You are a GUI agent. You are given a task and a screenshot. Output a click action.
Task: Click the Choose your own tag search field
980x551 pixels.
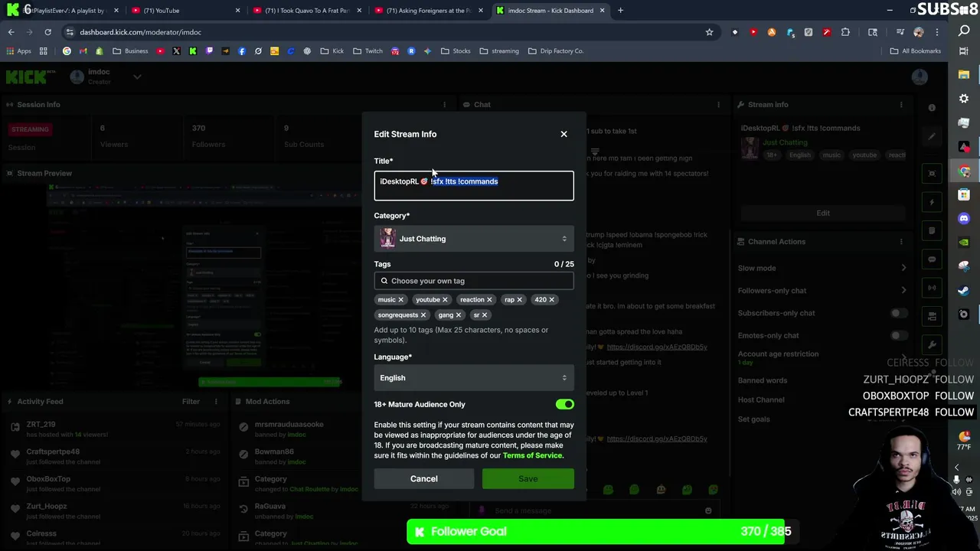tap(473, 281)
